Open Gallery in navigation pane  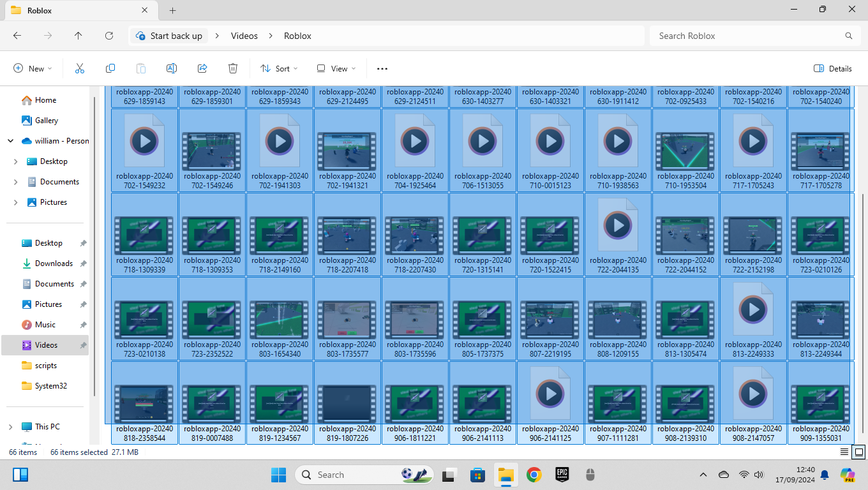47,121
